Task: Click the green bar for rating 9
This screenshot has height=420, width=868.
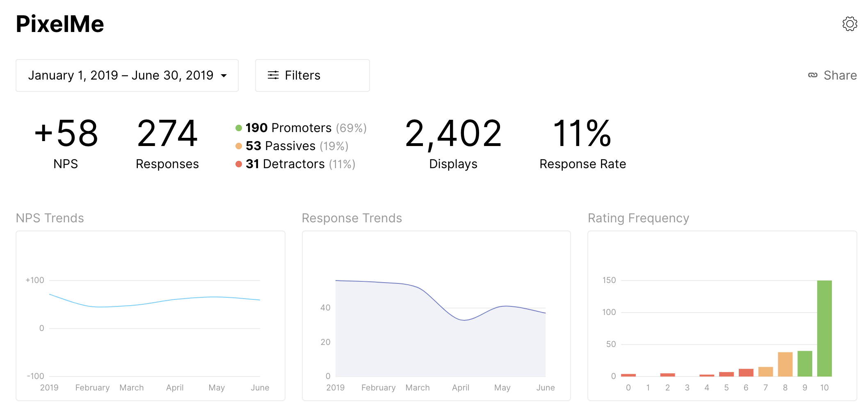Action: click(804, 363)
